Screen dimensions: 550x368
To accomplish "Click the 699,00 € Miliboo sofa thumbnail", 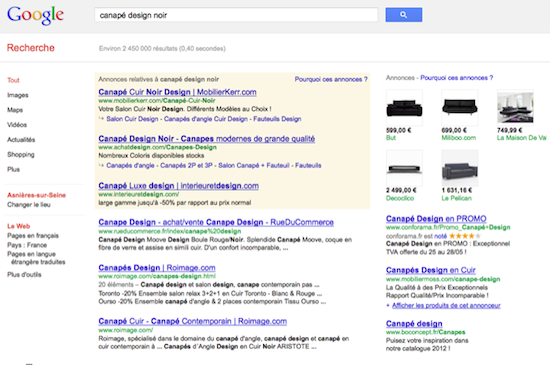I will pos(460,108).
